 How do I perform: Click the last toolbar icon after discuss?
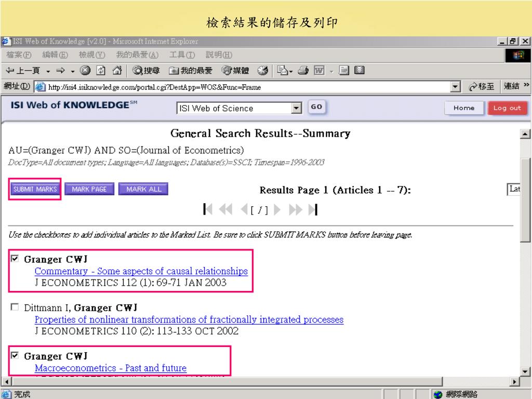pyautogui.click(x=360, y=70)
